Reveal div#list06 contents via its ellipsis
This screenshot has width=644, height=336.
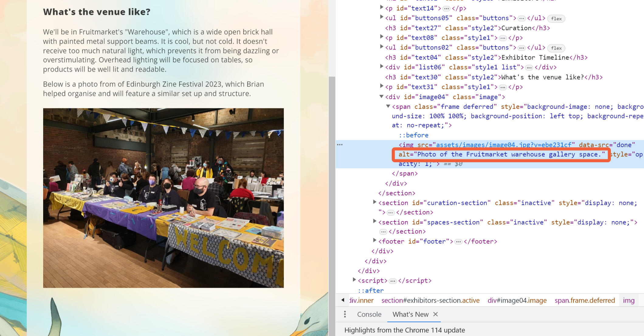pos(529,67)
